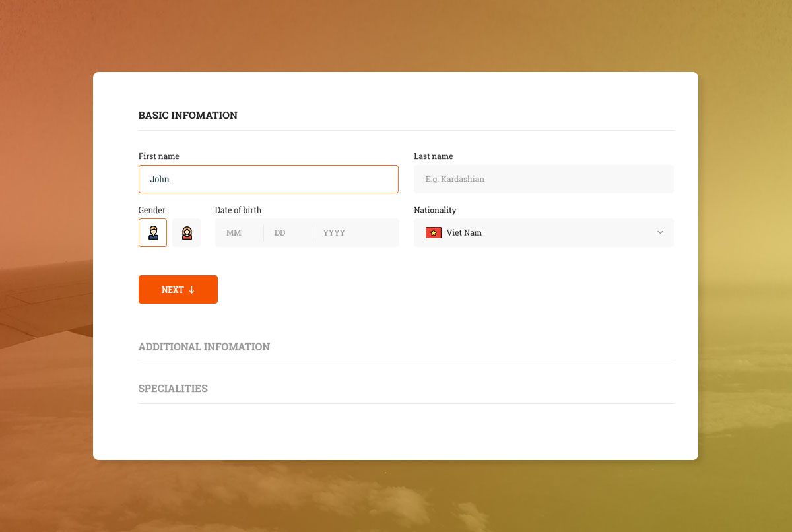Open the Nationality dropdown chevron
792x532 pixels.
pyautogui.click(x=660, y=232)
